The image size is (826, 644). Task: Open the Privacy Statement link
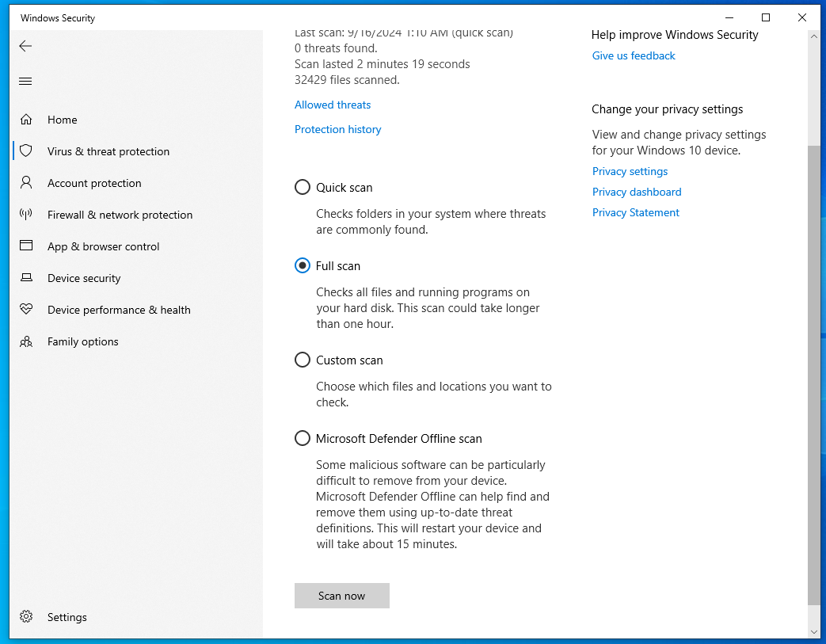click(x=635, y=212)
